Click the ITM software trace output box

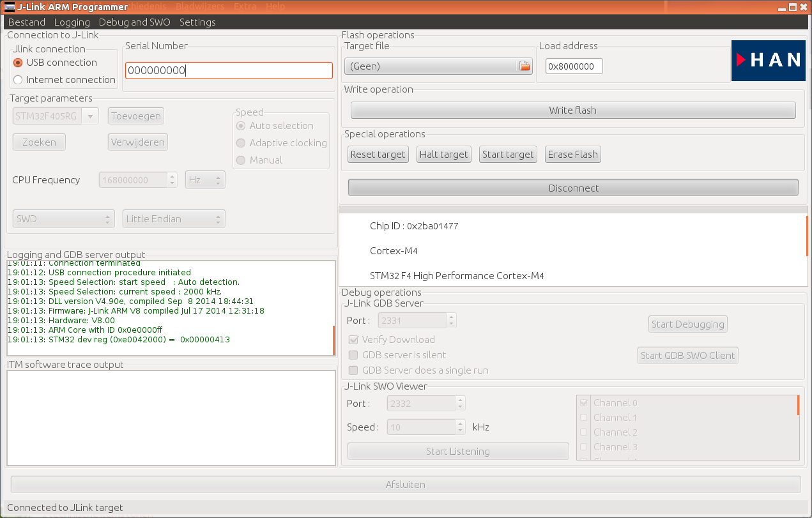[171, 418]
